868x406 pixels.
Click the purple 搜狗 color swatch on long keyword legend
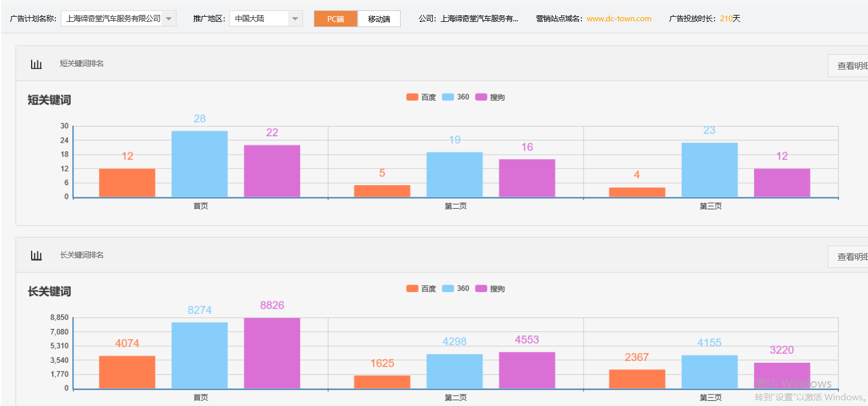coord(481,288)
